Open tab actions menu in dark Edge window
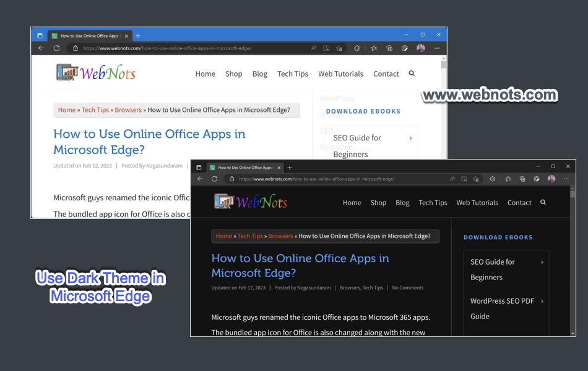 coord(199,168)
